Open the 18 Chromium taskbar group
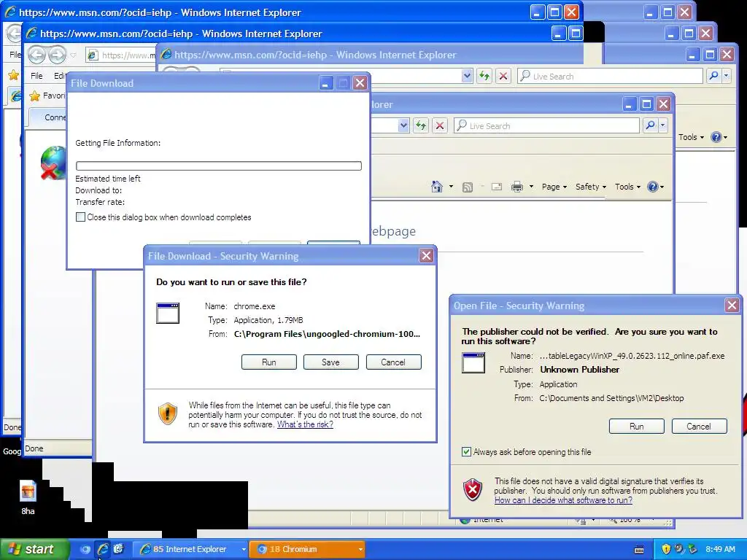This screenshot has width=747, height=560. click(307, 549)
